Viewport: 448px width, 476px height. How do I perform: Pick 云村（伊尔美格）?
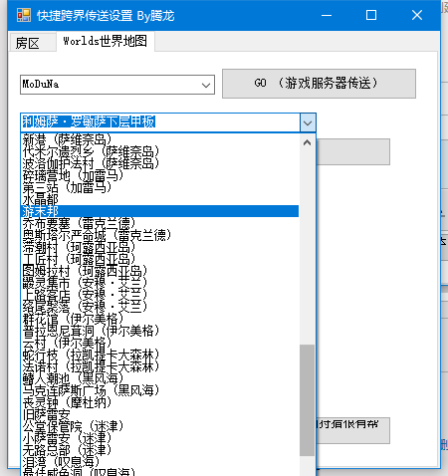pos(159,343)
